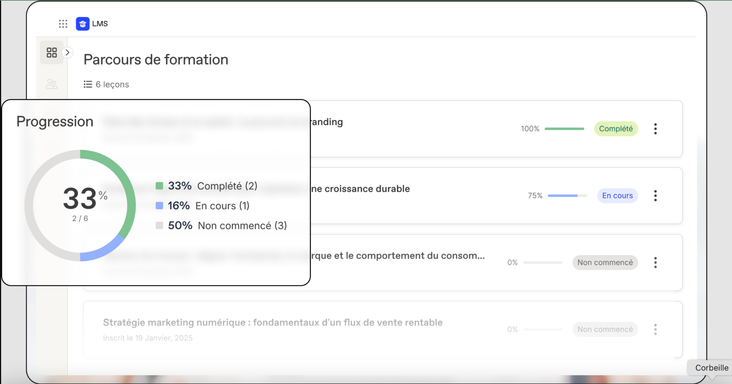Click the Non commencé (3) legend label
The width and height of the screenshot is (732, 384).
coord(242,225)
